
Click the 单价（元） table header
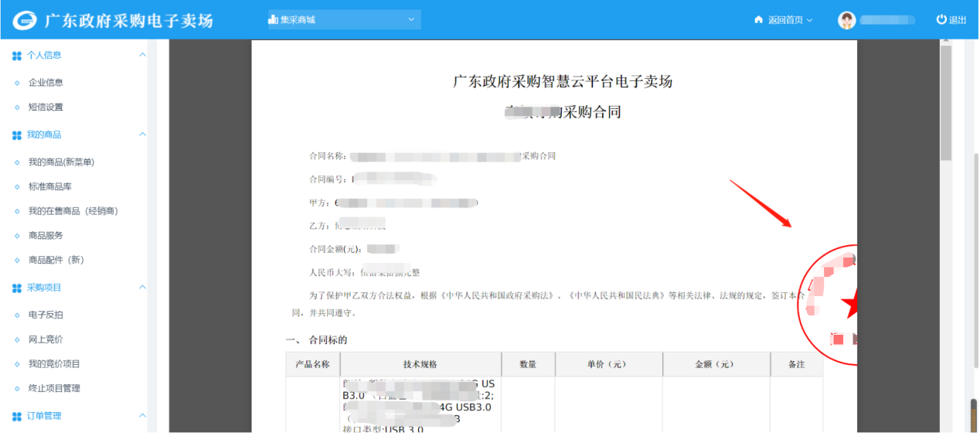coord(607,364)
